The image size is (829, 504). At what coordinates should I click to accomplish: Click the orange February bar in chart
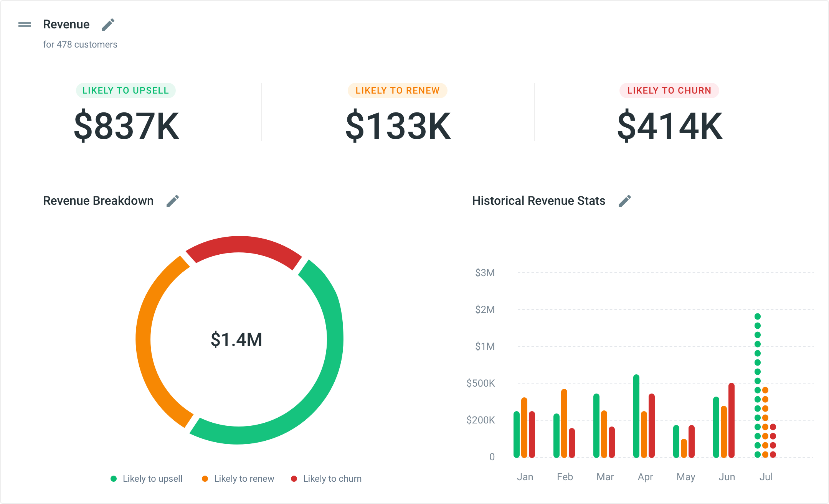564,423
